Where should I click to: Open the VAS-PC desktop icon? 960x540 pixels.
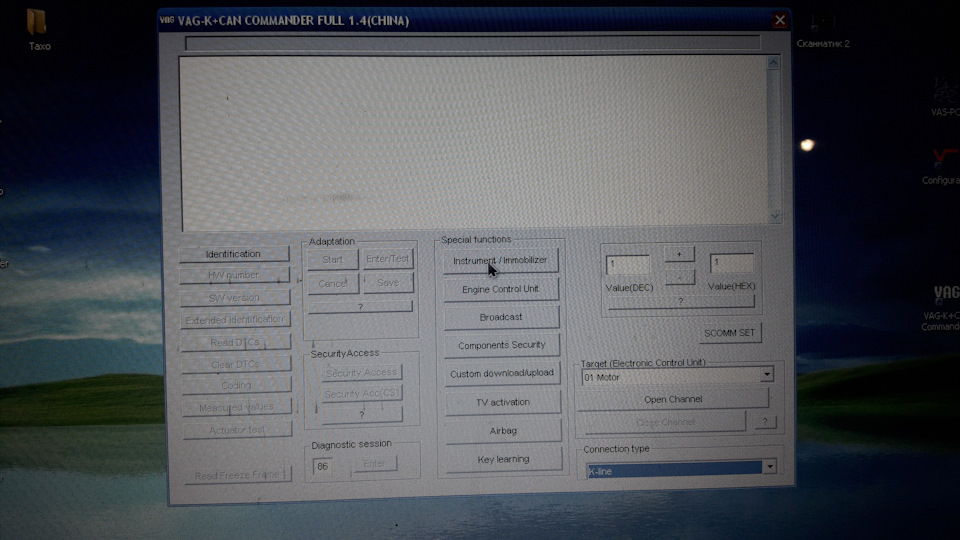945,98
